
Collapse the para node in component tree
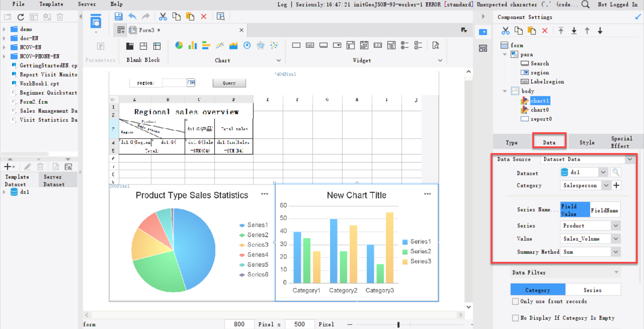point(505,54)
